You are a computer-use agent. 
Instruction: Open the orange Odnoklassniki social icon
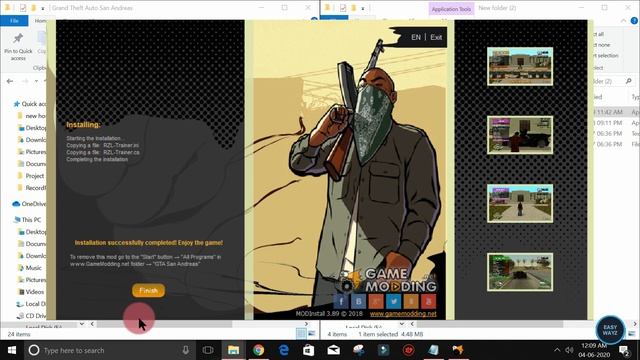[x=411, y=302]
